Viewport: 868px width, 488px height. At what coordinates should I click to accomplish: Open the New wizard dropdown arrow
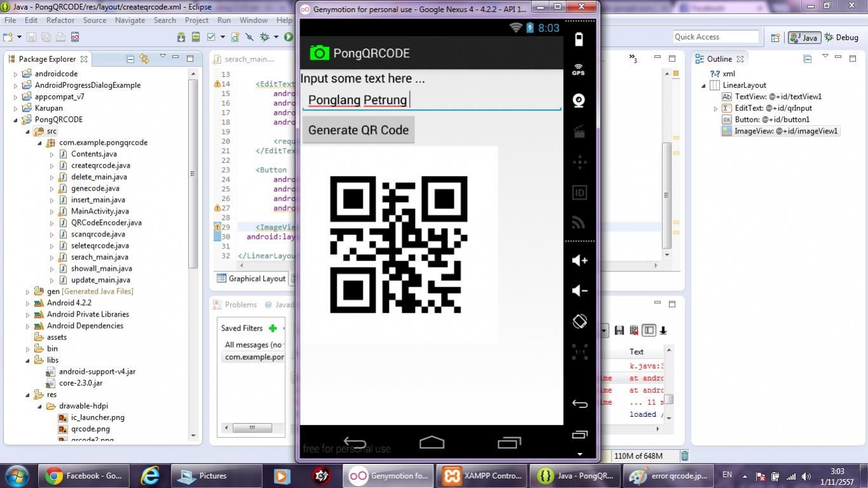(x=21, y=37)
